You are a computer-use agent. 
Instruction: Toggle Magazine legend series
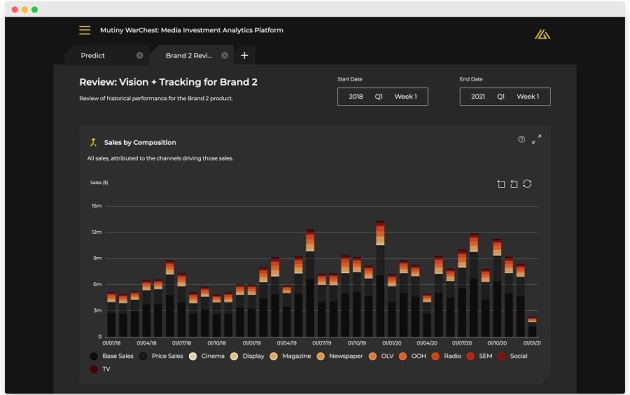(290, 356)
